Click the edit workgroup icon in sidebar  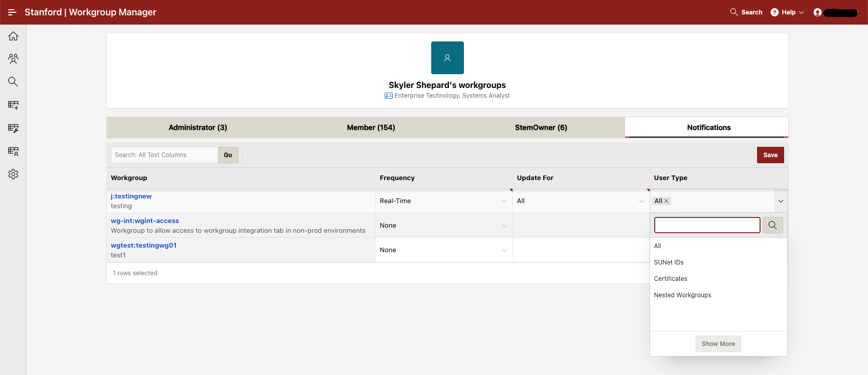tap(13, 128)
